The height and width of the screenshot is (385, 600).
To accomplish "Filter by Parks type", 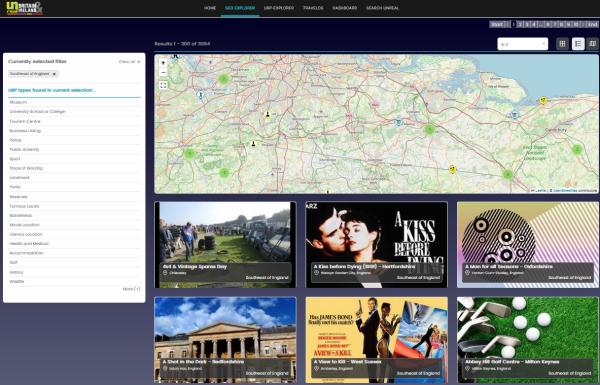I will [x=74, y=187].
